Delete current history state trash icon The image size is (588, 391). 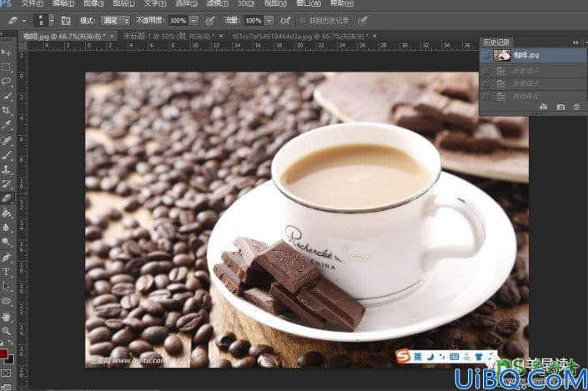[577, 108]
